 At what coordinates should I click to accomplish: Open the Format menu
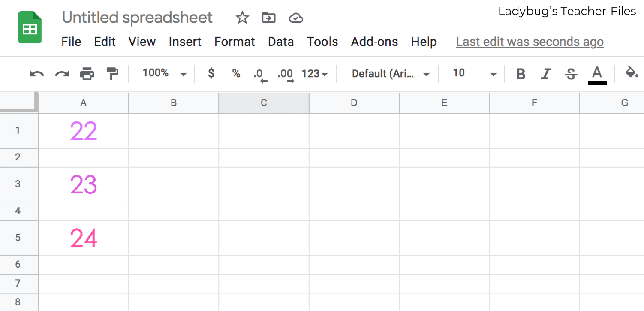pos(235,42)
